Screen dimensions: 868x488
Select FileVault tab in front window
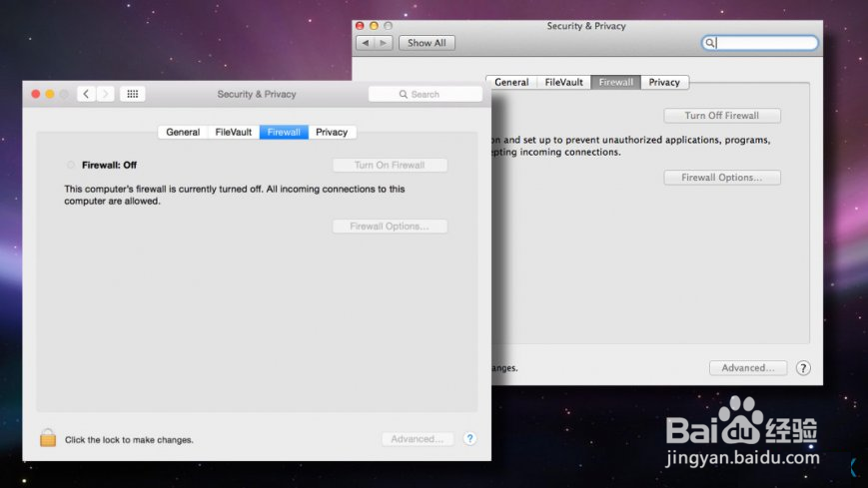[233, 133]
